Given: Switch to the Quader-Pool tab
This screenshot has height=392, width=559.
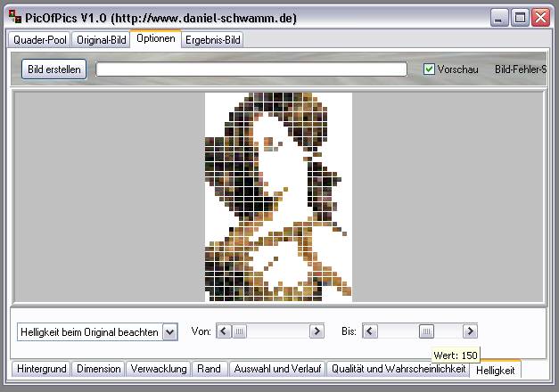Looking at the screenshot, I should (39, 40).
